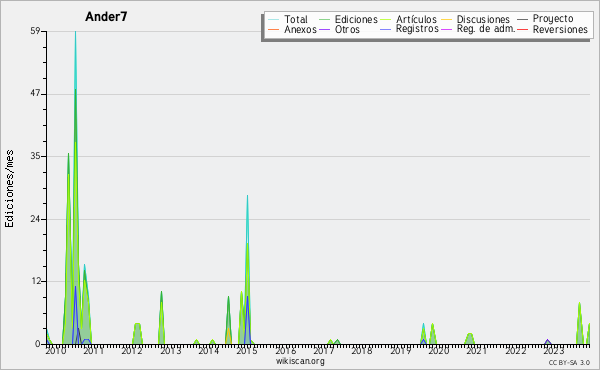Viewport: 600px width, 370px height.
Task: Click the green peak near 35 edits in 2010
Action: (x=68, y=155)
